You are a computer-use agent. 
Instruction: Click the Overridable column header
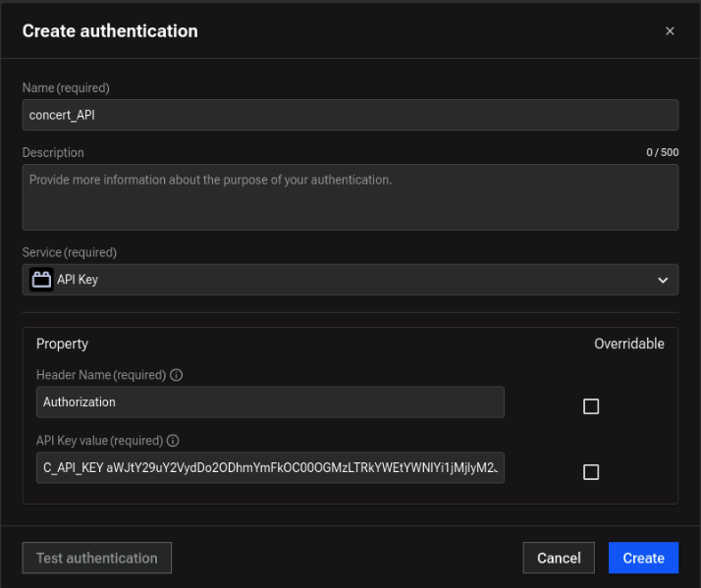coord(628,344)
